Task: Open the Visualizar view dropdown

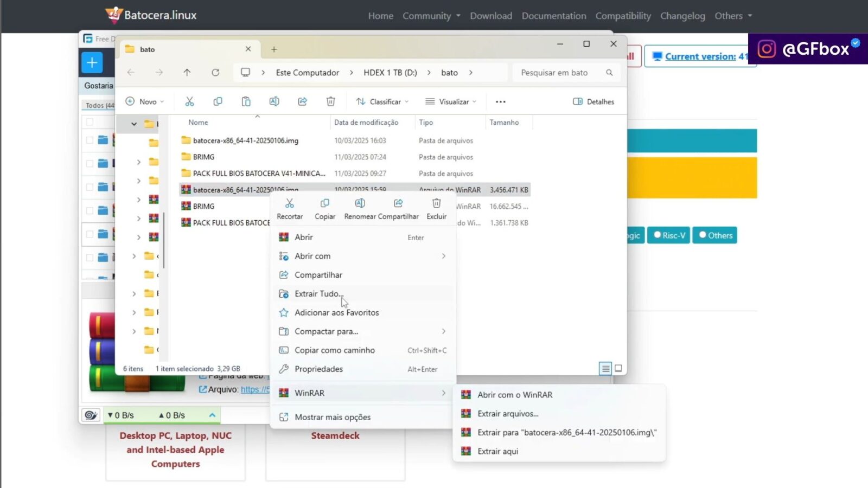Action: (x=451, y=102)
